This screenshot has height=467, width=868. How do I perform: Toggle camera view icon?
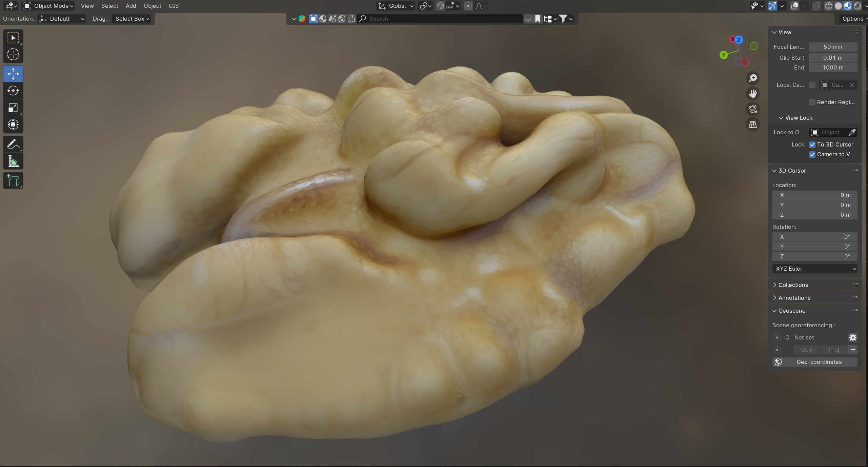[753, 109]
